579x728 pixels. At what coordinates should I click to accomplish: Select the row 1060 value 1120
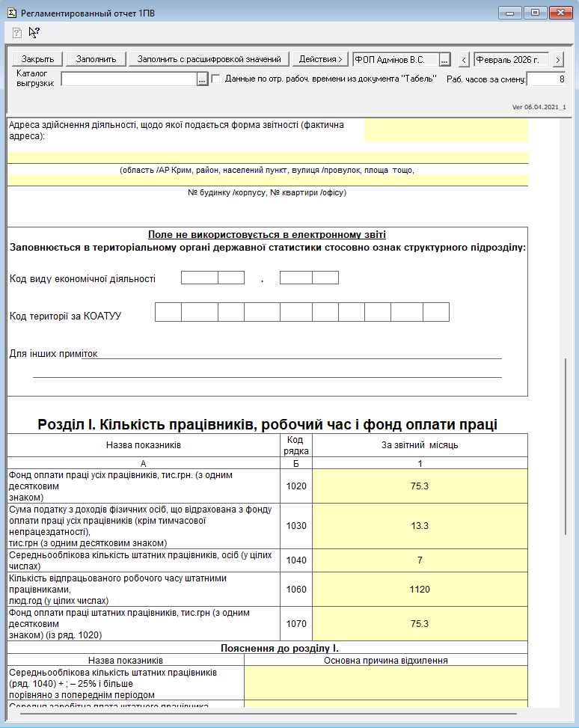point(420,589)
